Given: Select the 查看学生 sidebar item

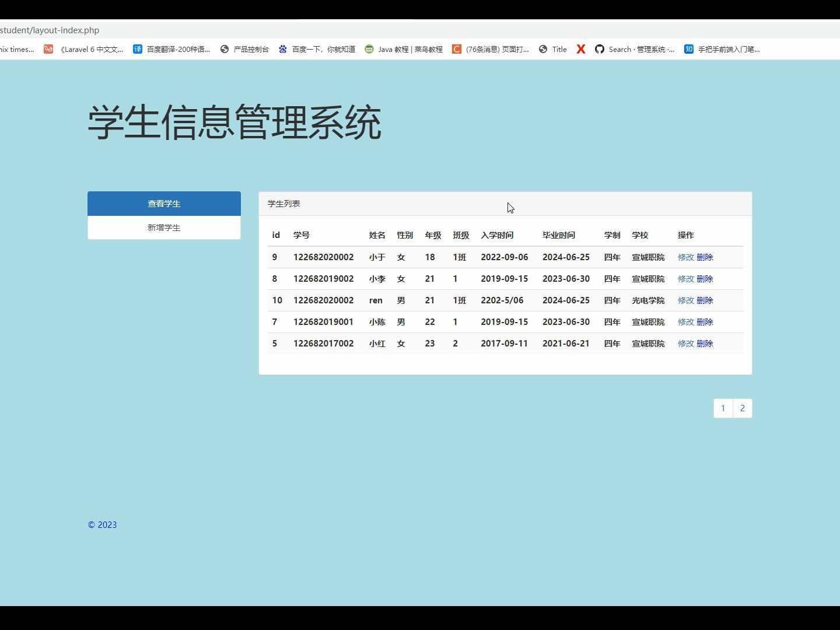Looking at the screenshot, I should click(164, 203).
